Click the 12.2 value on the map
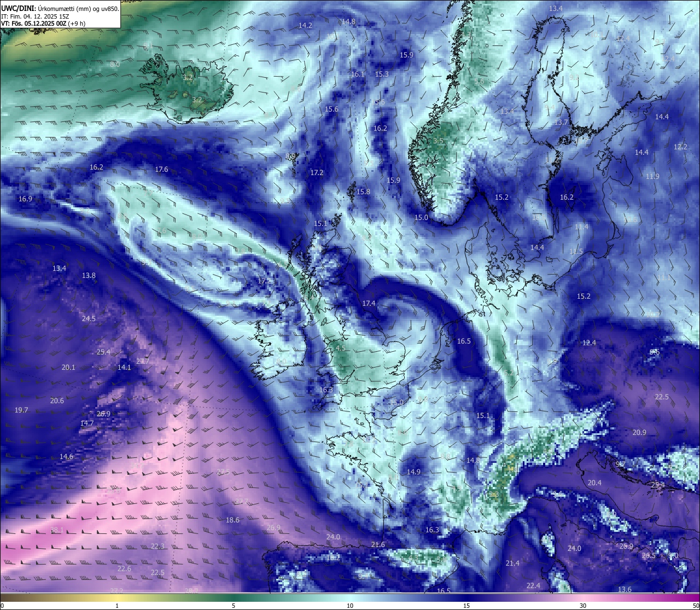 tap(680, 147)
